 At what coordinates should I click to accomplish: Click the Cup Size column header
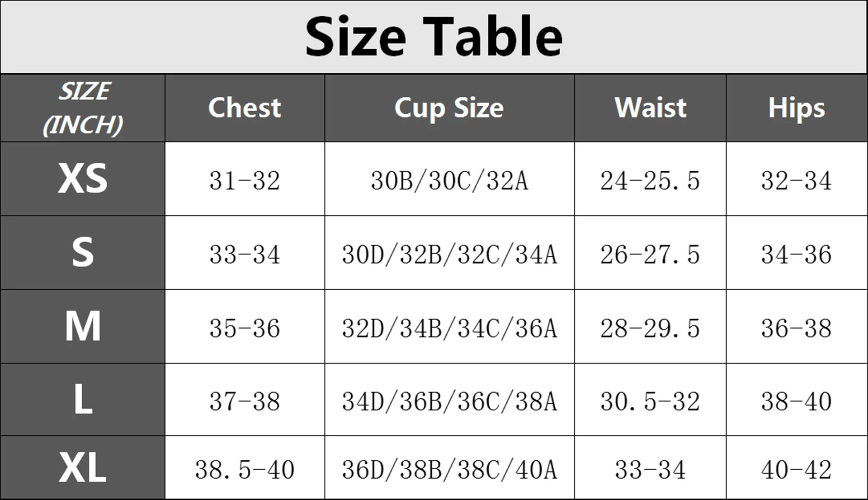[x=449, y=108]
